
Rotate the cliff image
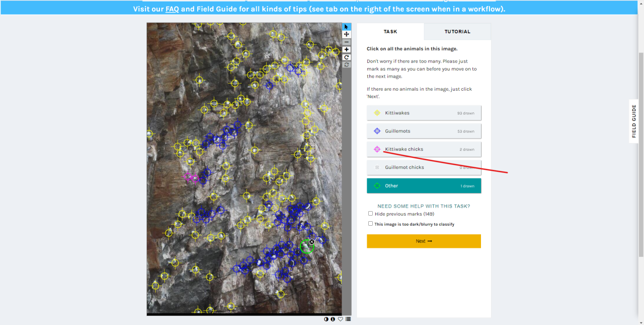tap(346, 57)
